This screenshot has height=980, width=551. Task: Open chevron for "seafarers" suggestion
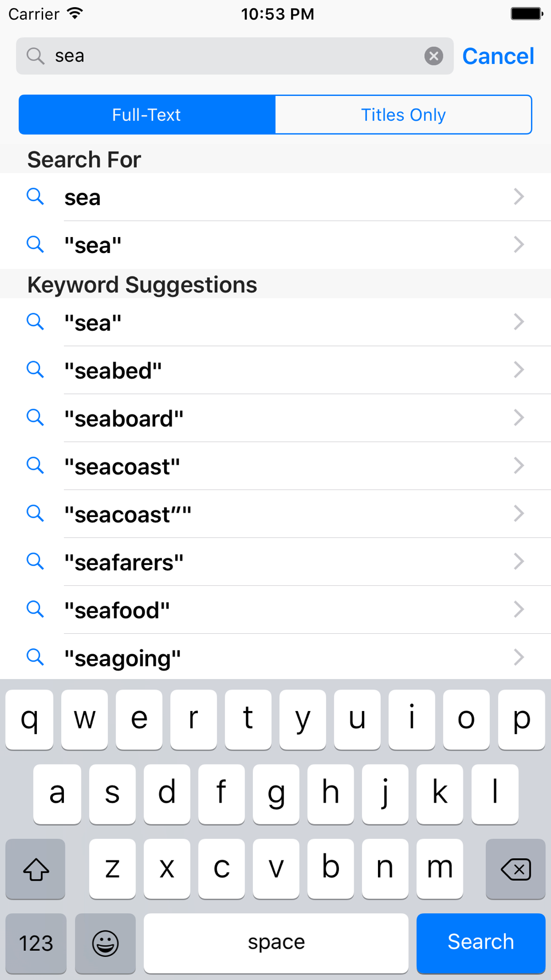pos(518,561)
